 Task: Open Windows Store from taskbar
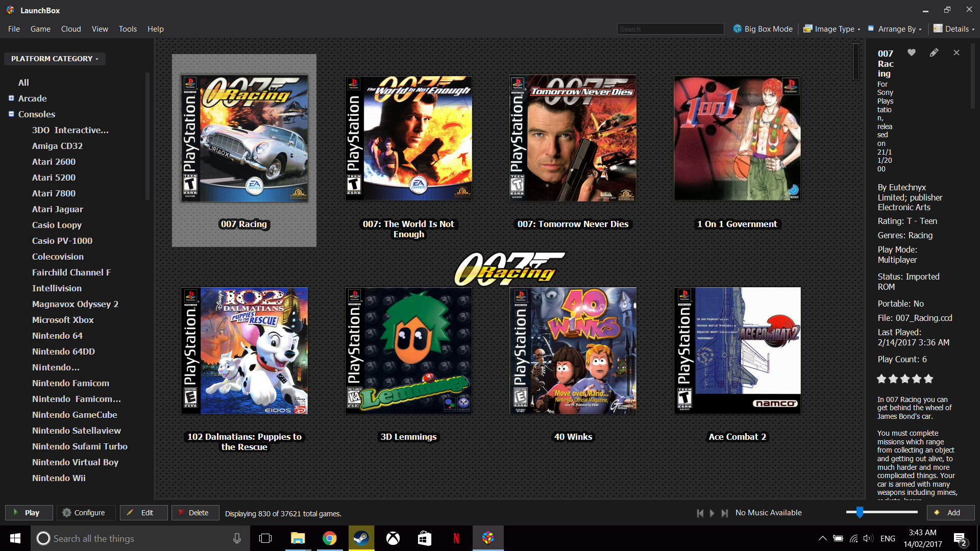click(425, 538)
